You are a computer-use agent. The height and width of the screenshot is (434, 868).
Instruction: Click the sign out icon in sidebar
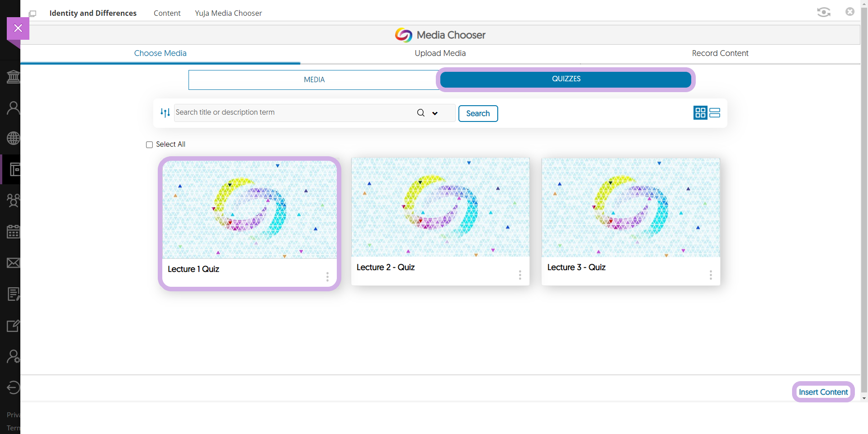[x=13, y=387]
